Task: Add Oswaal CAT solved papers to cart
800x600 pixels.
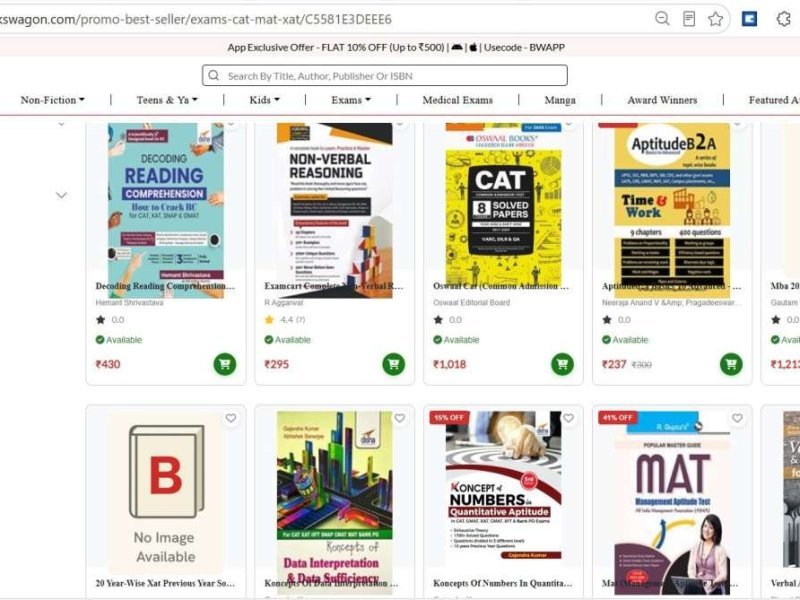Action: [562, 364]
